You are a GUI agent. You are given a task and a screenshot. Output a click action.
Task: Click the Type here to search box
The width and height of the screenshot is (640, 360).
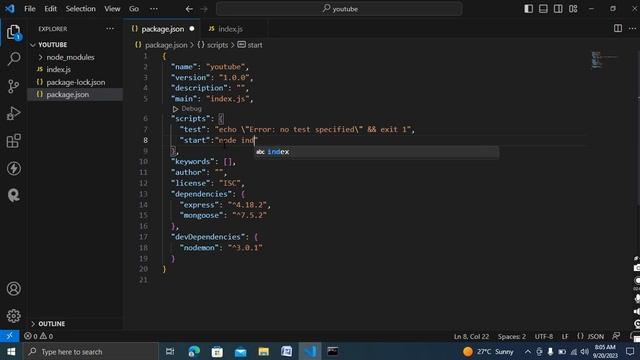(91, 351)
